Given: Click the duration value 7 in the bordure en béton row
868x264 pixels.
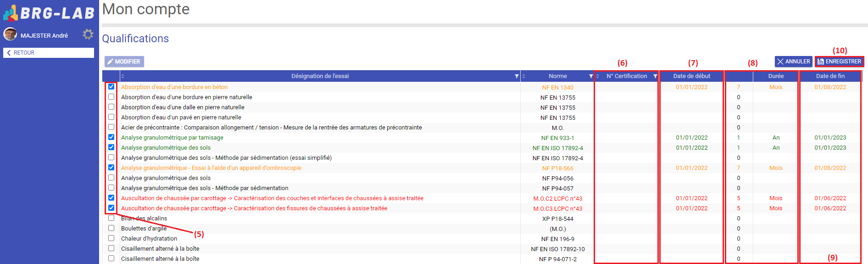Looking at the screenshot, I should click(738, 87).
